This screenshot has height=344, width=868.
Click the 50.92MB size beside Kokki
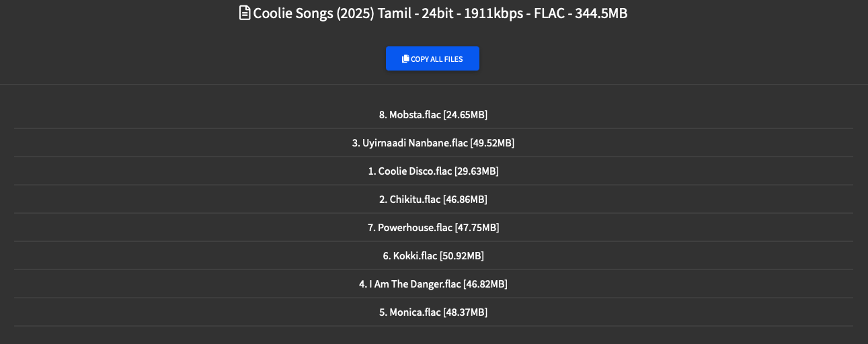462,256
